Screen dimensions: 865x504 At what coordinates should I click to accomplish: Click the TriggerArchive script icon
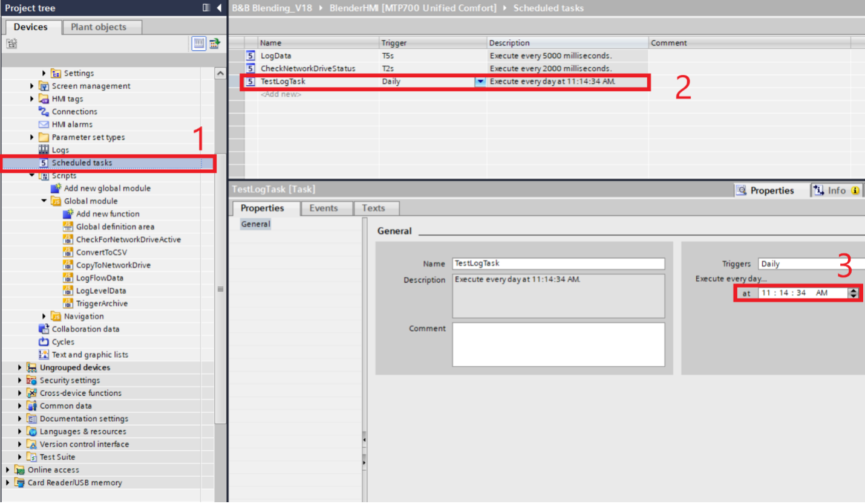[68, 303]
